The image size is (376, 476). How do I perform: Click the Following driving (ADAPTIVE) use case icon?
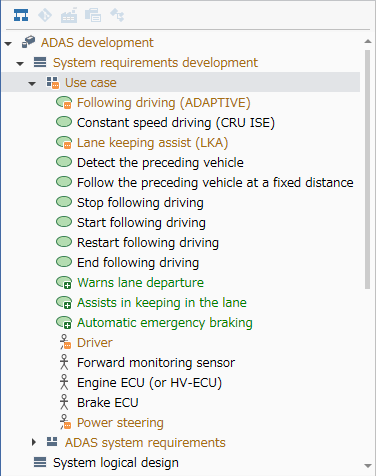[x=64, y=102]
